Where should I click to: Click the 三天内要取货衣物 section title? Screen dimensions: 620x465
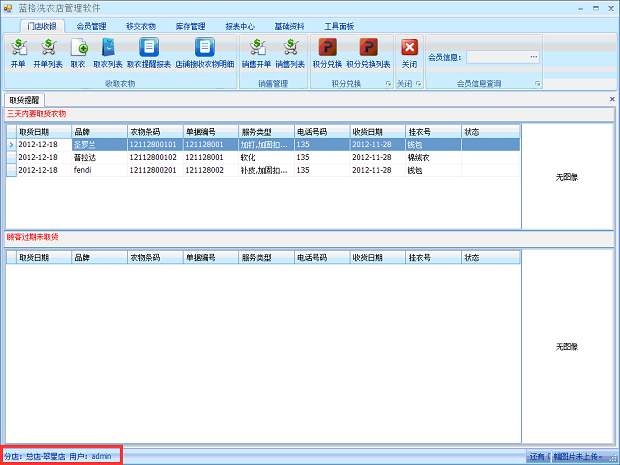tap(36, 114)
